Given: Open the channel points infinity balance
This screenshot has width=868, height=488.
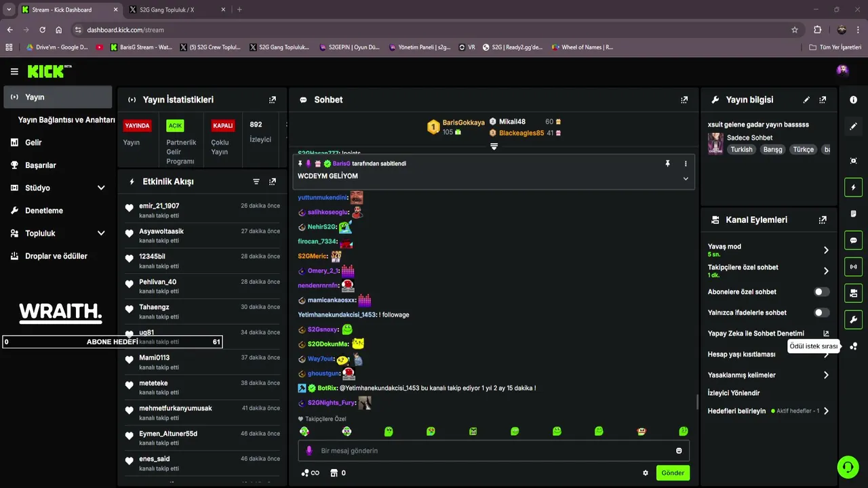Looking at the screenshot, I should tap(309, 473).
